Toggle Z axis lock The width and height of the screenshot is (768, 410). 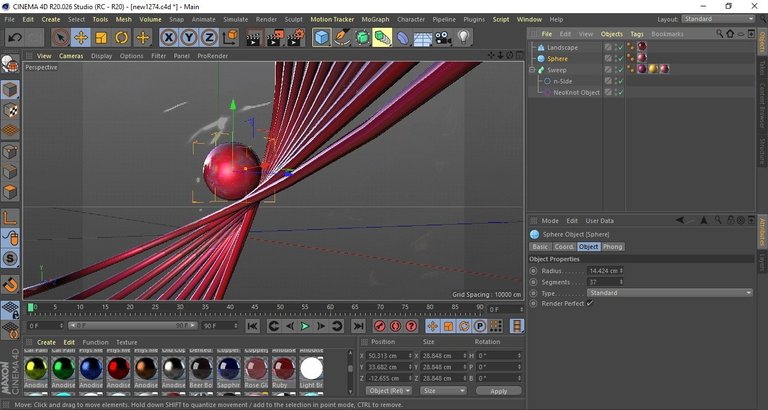209,38
